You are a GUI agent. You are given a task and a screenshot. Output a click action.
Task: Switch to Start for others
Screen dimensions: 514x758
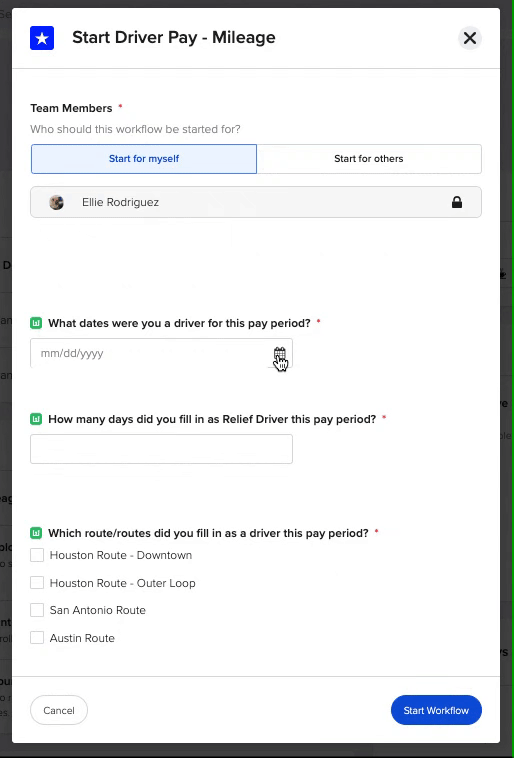(x=369, y=159)
